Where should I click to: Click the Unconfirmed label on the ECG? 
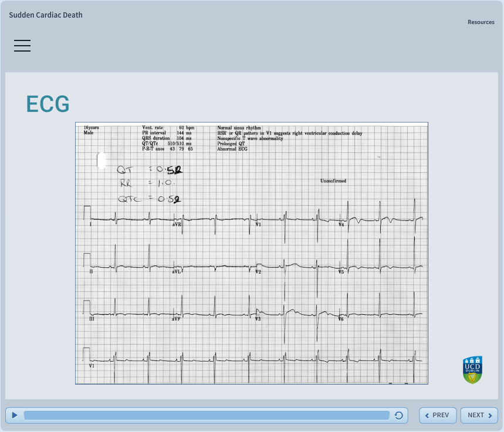[333, 181]
